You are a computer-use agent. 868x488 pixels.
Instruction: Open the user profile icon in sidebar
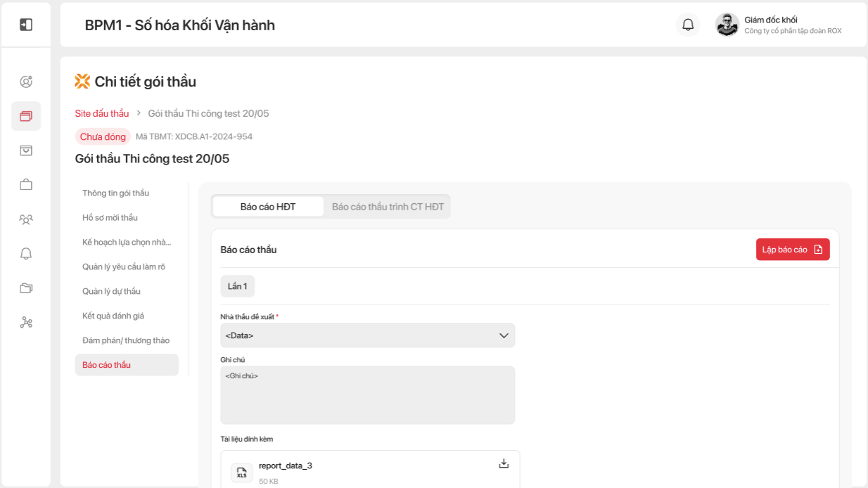[x=26, y=82]
